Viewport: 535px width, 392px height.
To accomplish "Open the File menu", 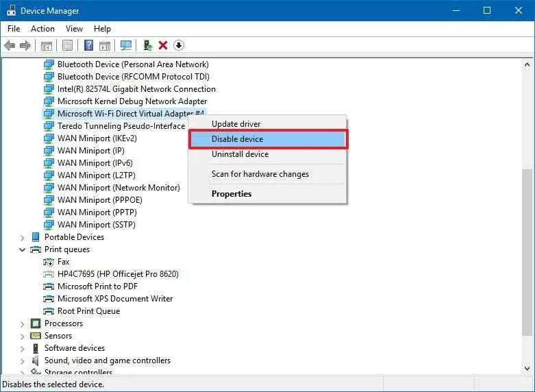I will tap(14, 29).
